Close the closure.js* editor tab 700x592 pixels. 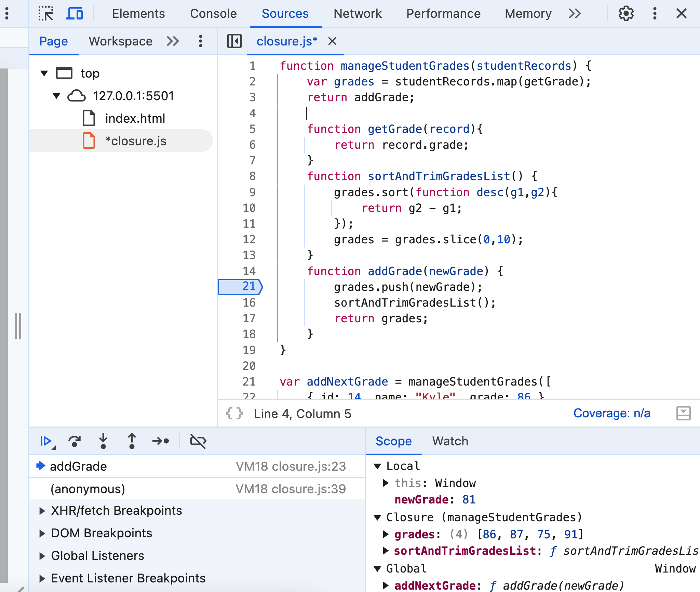[332, 41]
